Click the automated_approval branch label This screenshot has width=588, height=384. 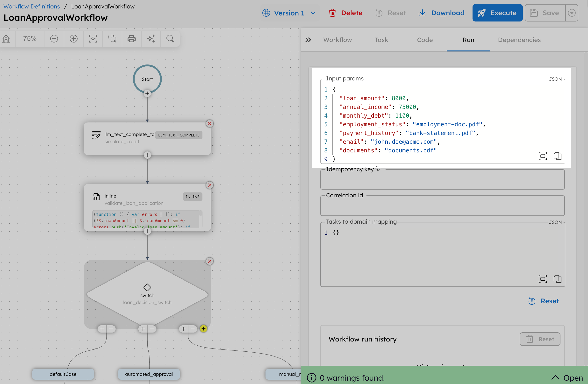(149, 374)
